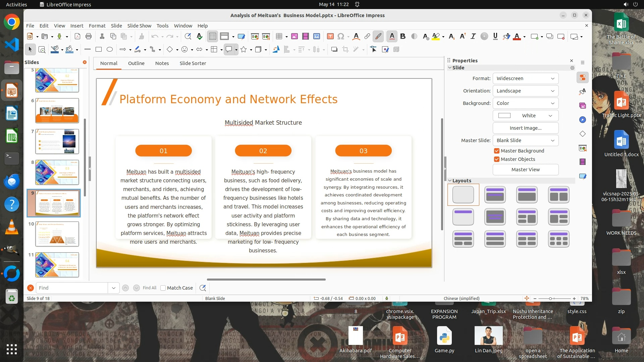The image size is (644, 362).
Task: Toggle the Display Grid icon
Action: click(213, 36)
